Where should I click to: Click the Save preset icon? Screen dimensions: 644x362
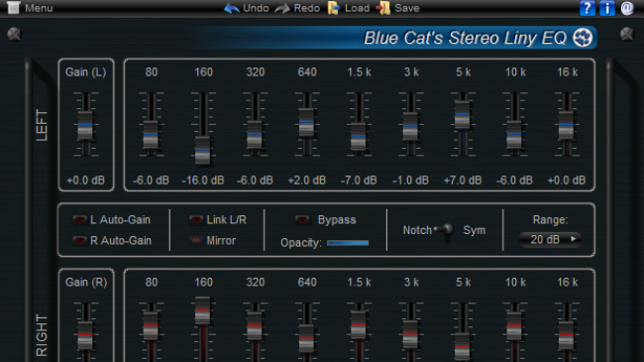tap(383, 8)
